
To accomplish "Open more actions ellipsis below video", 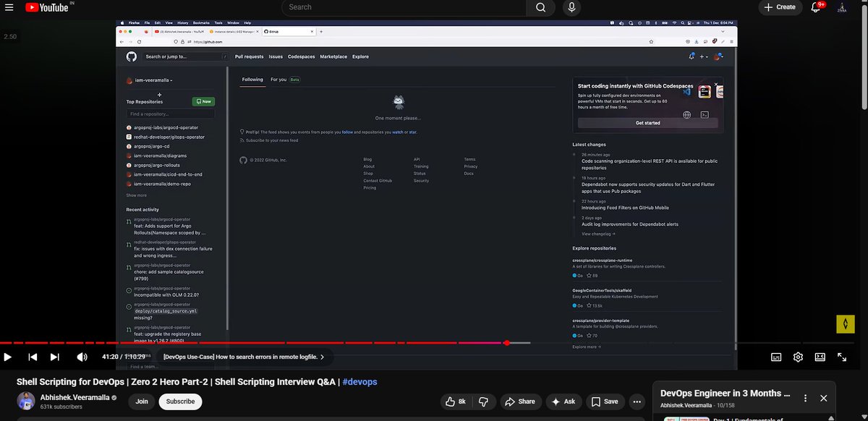I will point(637,401).
